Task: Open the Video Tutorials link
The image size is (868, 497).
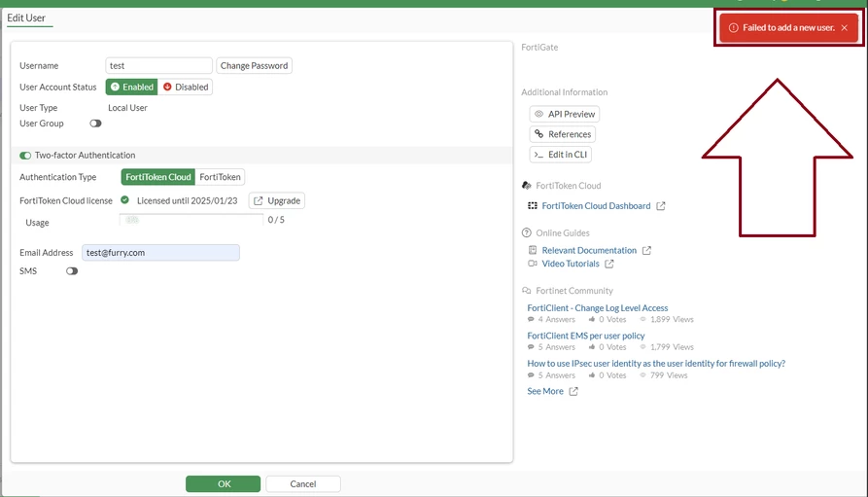Action: click(x=571, y=264)
